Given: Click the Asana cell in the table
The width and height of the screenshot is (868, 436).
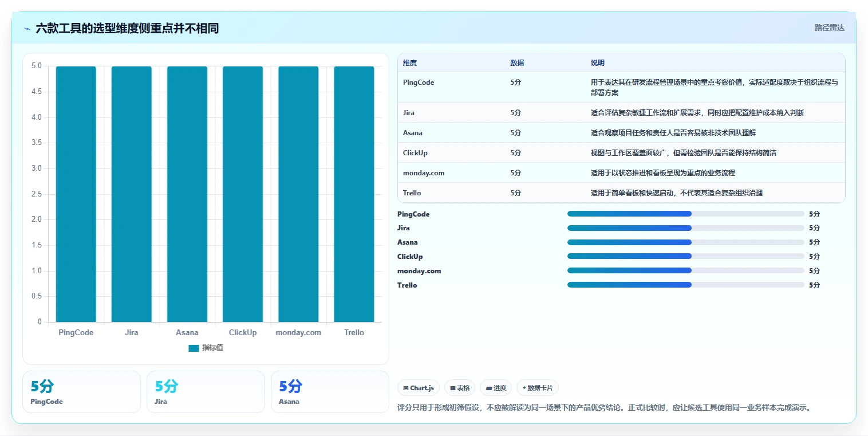Looking at the screenshot, I should 413,133.
